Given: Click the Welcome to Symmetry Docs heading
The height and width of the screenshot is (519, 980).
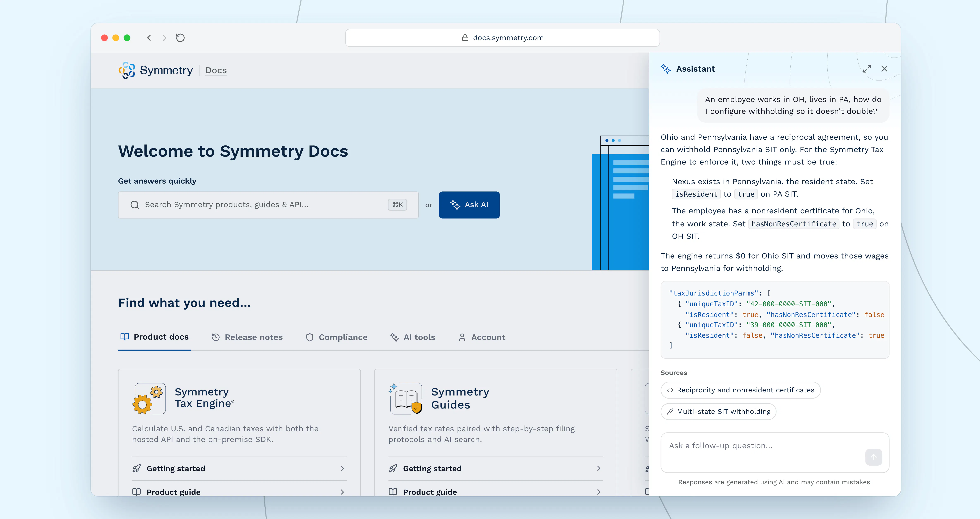Looking at the screenshot, I should click(233, 151).
